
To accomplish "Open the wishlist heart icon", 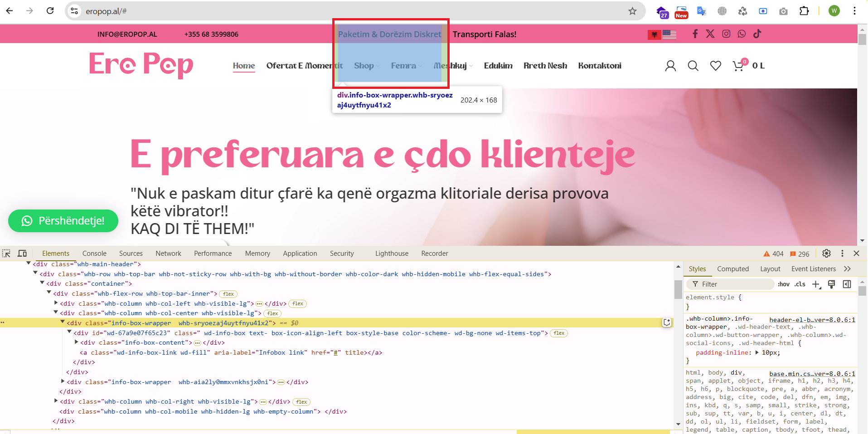I will pyautogui.click(x=716, y=66).
